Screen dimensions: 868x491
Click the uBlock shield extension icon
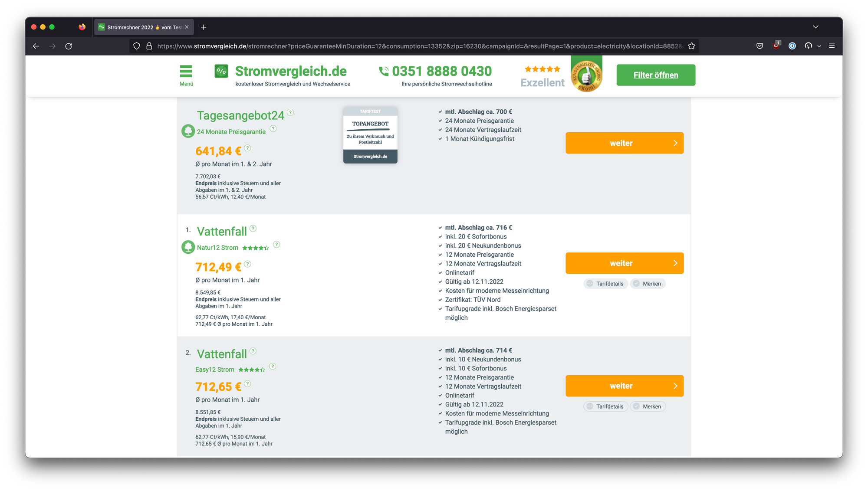776,45
